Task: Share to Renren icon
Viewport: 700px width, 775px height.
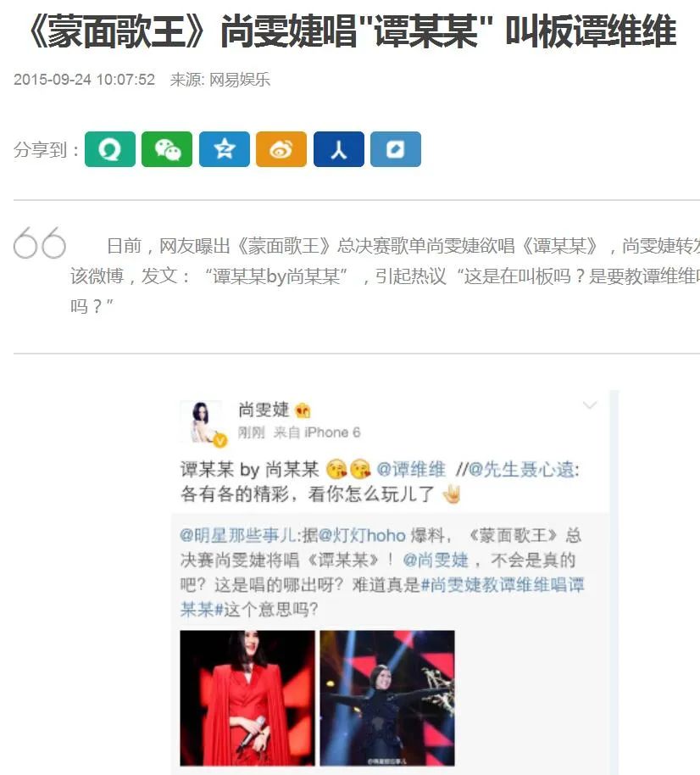Action: coord(339,149)
